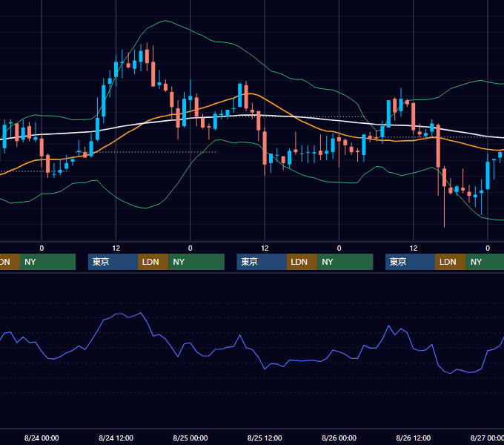
Task: Click the 8/24 12:00 date label
Action: [x=116, y=438]
